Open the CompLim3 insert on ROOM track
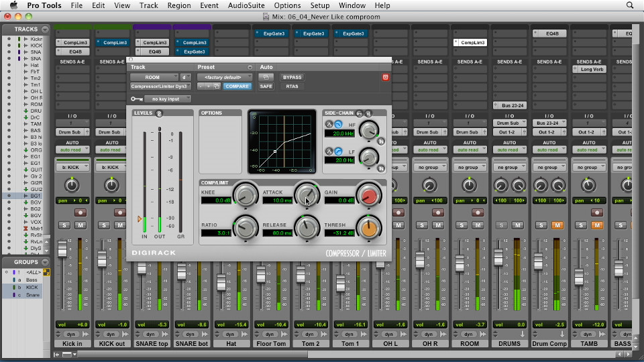 [470, 42]
